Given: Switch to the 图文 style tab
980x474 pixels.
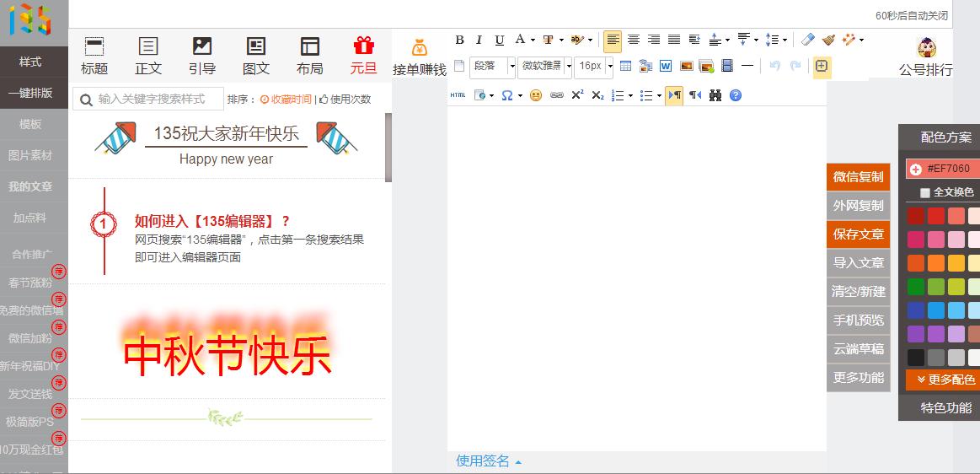Looking at the screenshot, I should [x=256, y=57].
